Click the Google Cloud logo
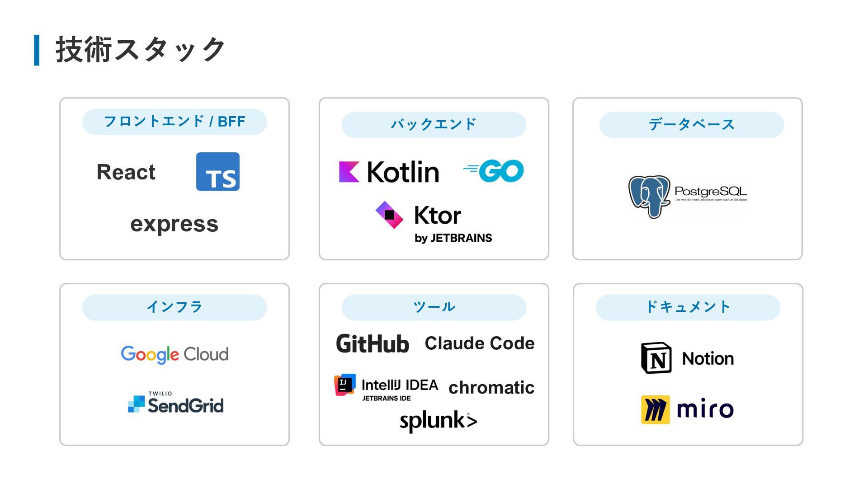The height and width of the screenshot is (488, 868). (175, 354)
